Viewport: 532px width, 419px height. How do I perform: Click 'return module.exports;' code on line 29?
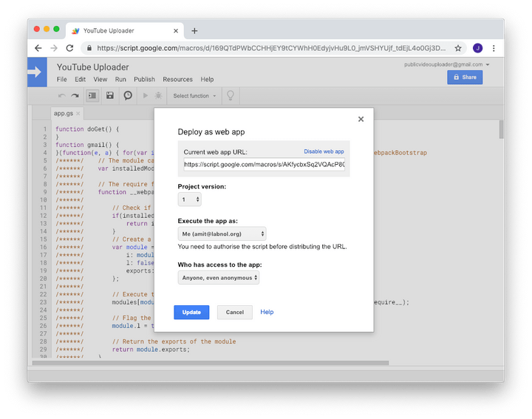pyautogui.click(x=151, y=350)
